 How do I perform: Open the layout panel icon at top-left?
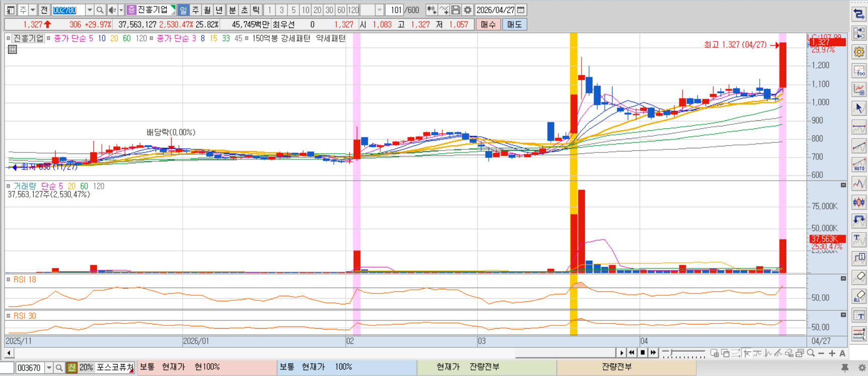[x=11, y=10]
